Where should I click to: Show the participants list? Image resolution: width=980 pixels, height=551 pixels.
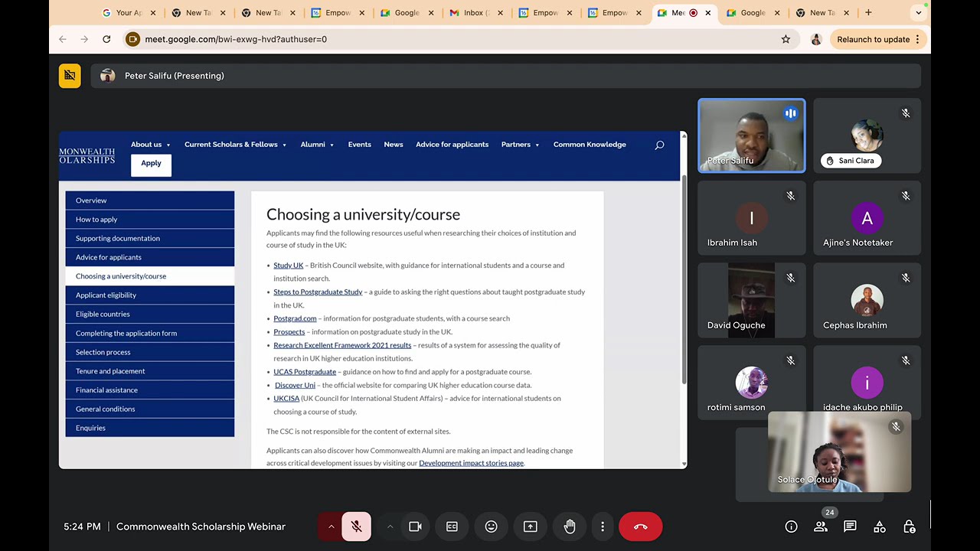click(x=820, y=527)
